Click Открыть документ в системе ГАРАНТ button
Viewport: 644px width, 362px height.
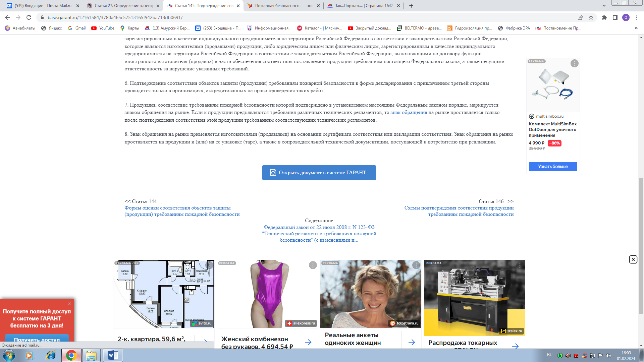click(319, 173)
